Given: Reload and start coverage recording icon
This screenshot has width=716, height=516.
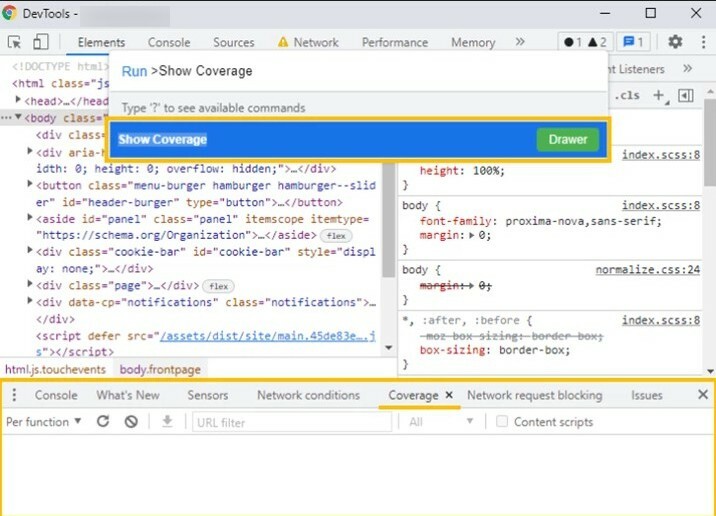Looking at the screenshot, I should tap(103, 421).
